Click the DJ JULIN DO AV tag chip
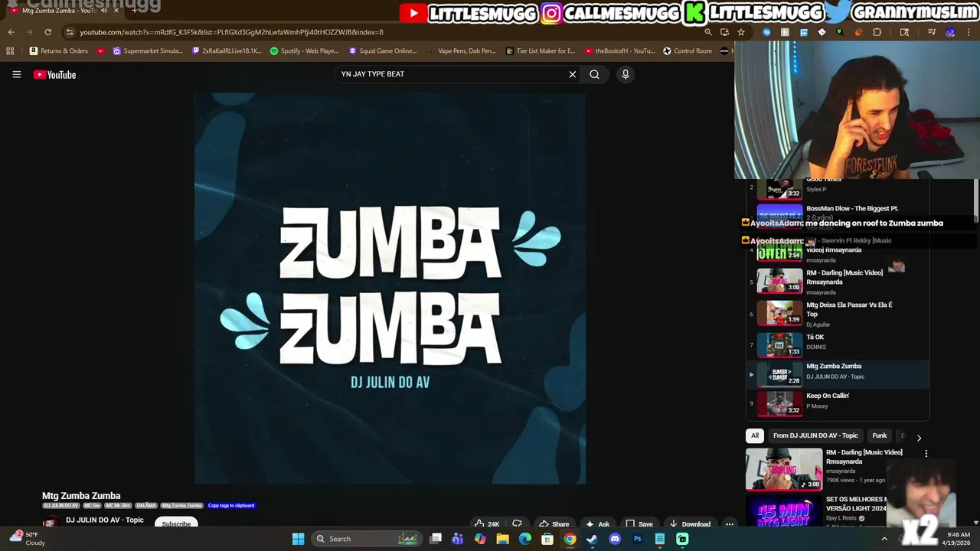 point(61,506)
